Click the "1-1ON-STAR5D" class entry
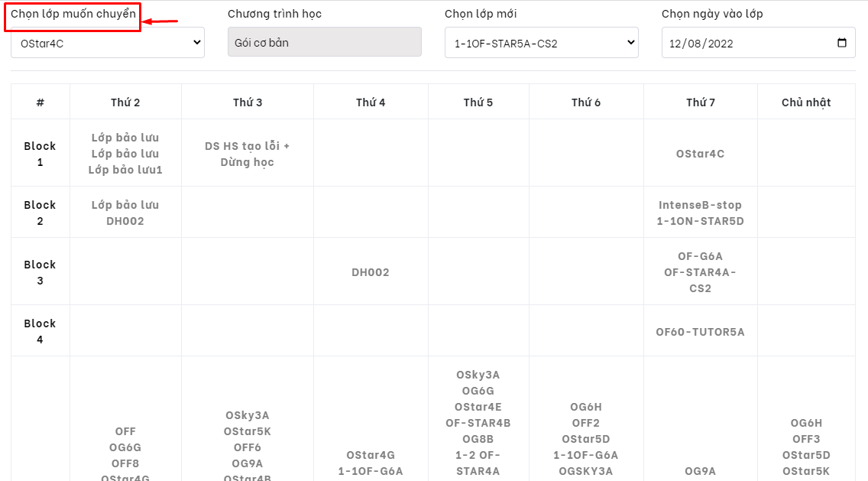The image size is (868, 481). [700, 221]
